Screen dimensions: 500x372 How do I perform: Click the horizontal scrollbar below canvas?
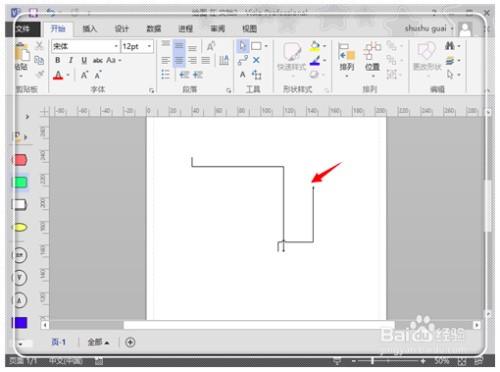[x=259, y=325]
